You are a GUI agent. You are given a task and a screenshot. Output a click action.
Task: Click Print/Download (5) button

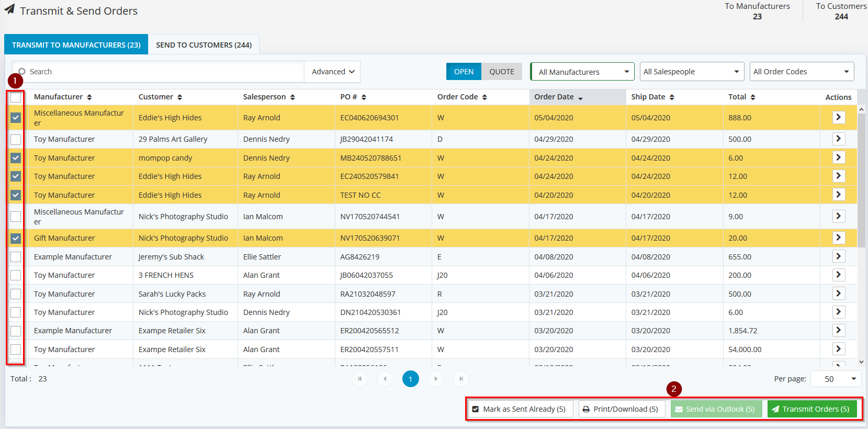click(622, 409)
